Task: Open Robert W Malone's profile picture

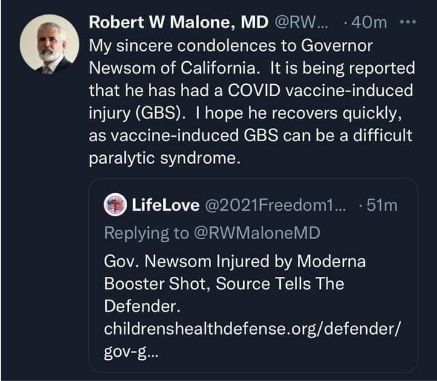Action: click(x=49, y=44)
